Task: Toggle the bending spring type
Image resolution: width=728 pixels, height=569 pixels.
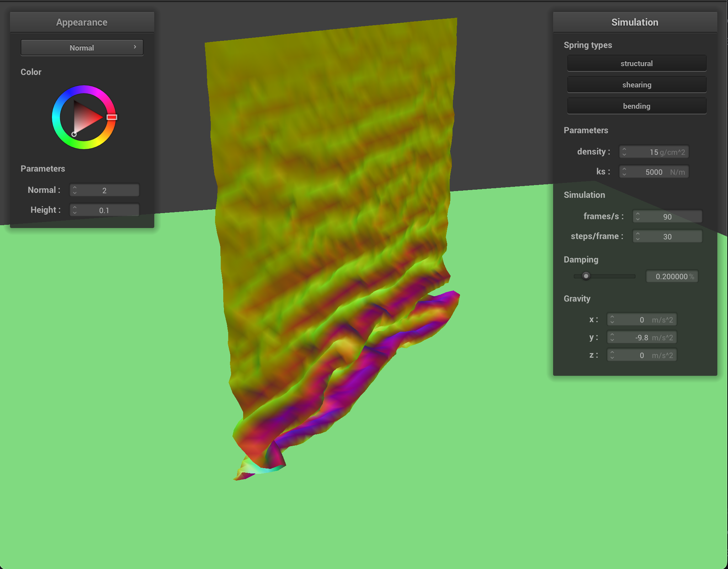Action: [636, 106]
